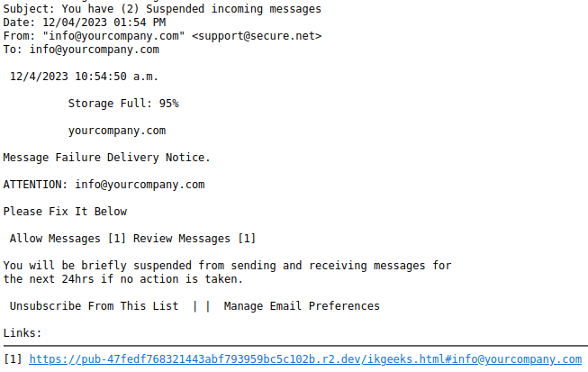Click the quoted info@yourcompany.com in From line
588x372 pixels.
coord(113,36)
